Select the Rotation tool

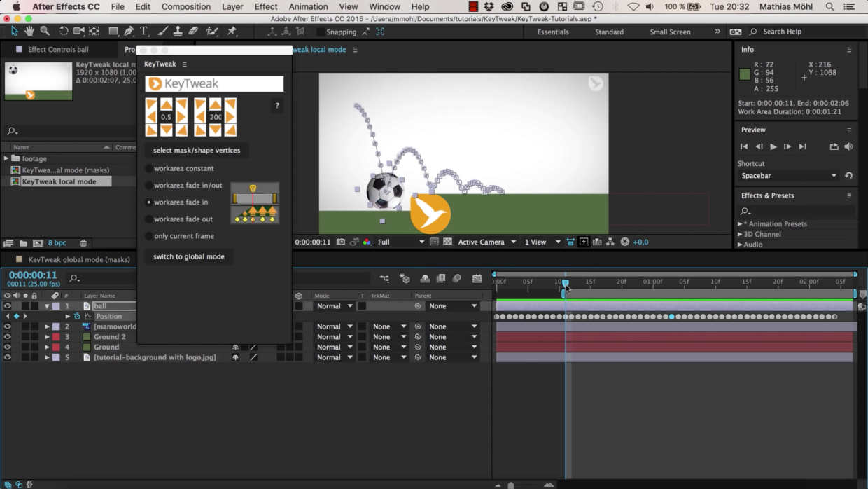click(64, 32)
